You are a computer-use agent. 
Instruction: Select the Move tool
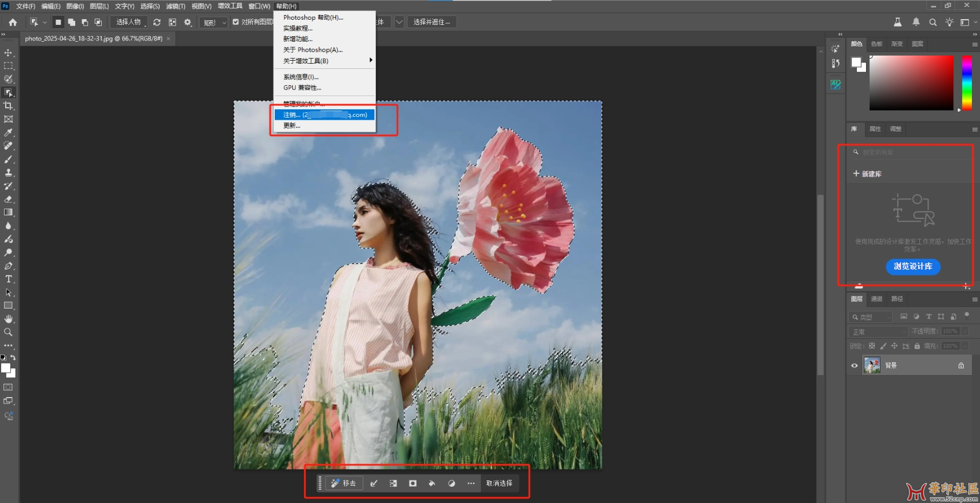click(8, 53)
